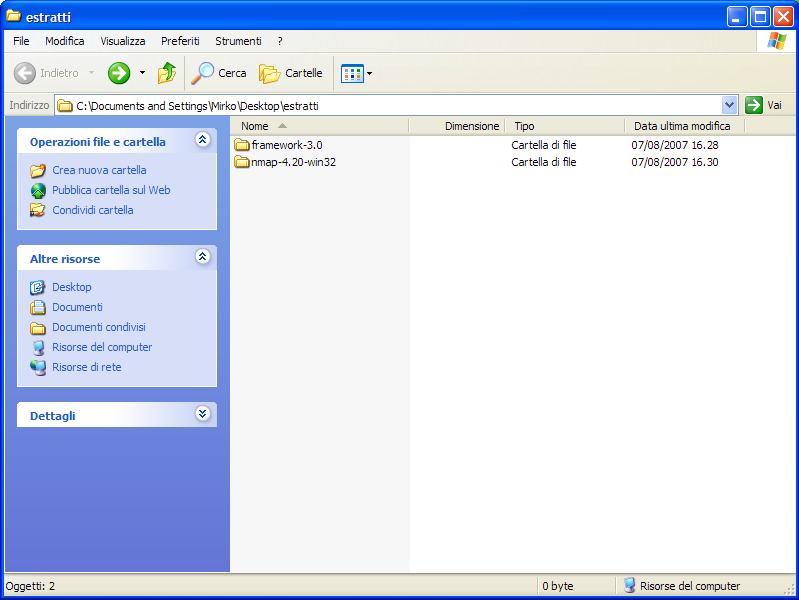Expand the address bar dropdown
The image size is (799, 600).
(729, 105)
